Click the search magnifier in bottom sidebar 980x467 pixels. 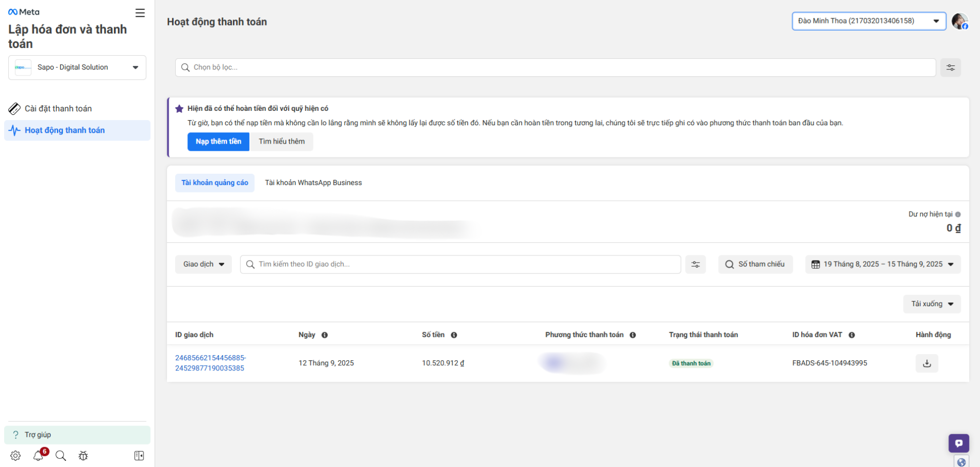coord(61,456)
